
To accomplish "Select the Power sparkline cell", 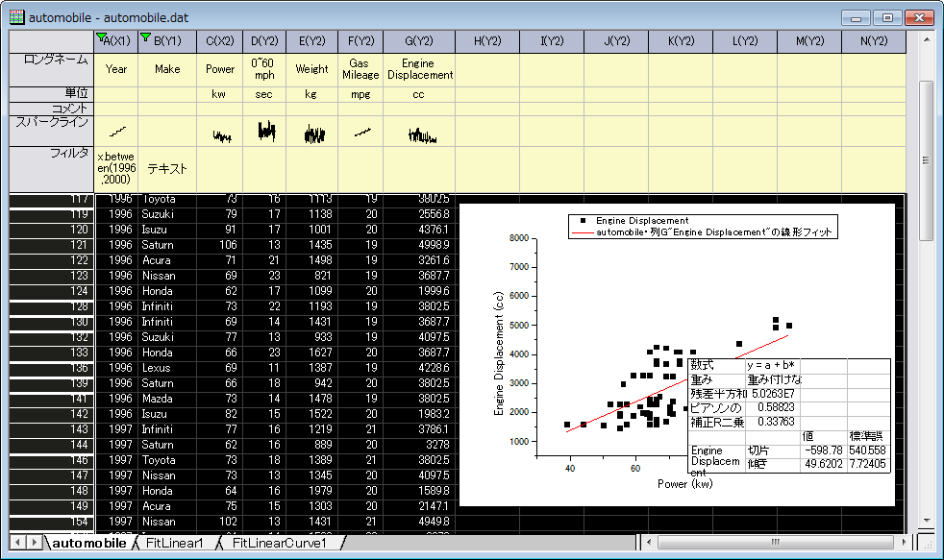I will [x=220, y=132].
